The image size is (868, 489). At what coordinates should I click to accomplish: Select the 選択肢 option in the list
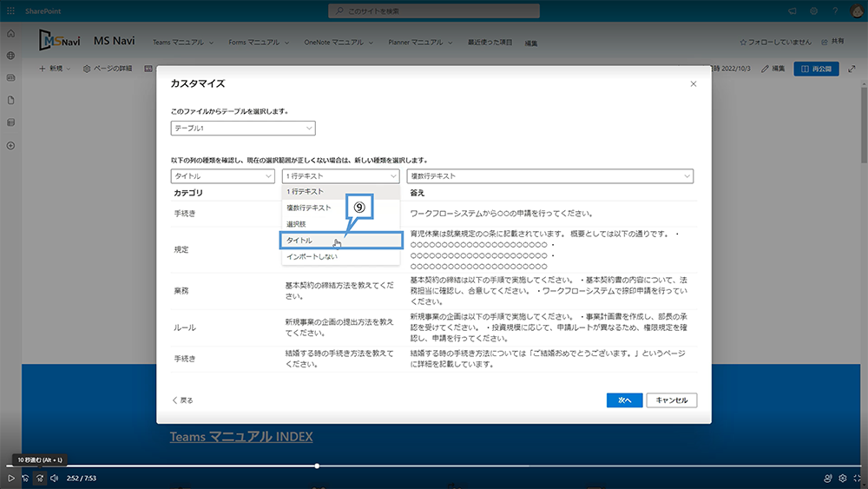tap(340, 224)
